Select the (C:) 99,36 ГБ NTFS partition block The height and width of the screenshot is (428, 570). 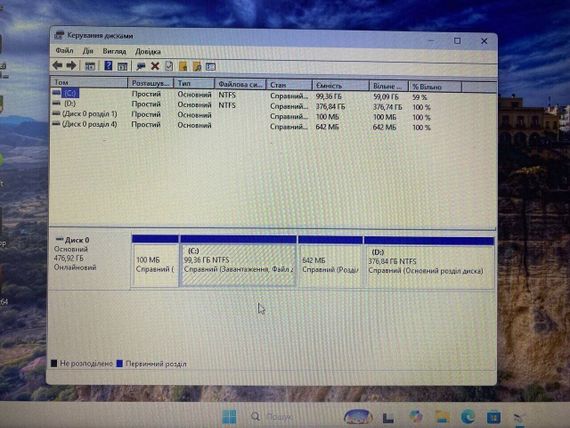click(x=238, y=262)
